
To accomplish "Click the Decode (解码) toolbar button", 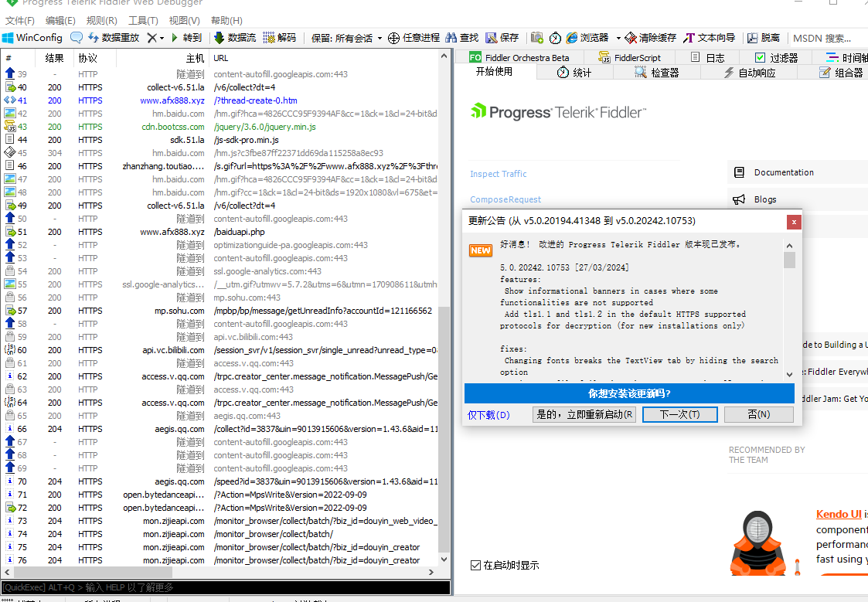I will (280, 37).
